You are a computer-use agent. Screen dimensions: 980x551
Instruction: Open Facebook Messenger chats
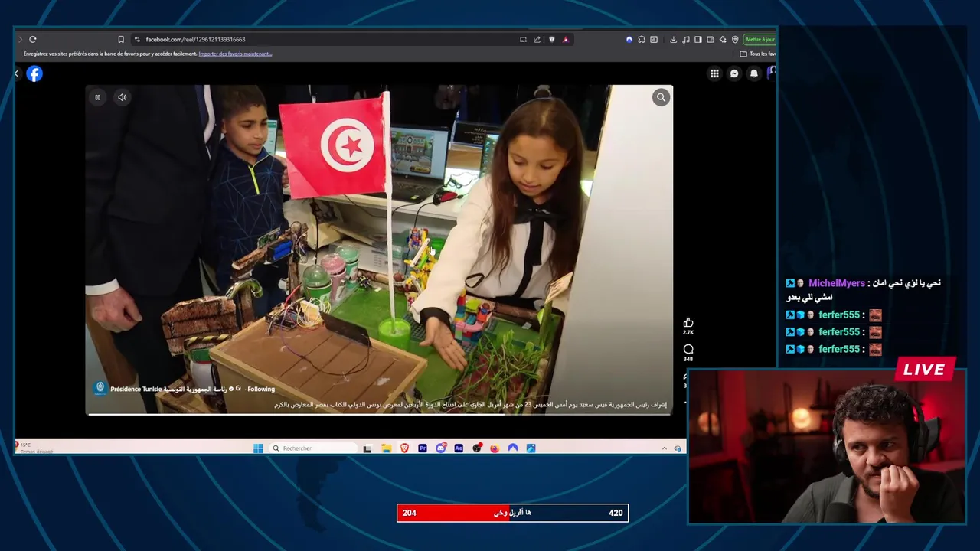pos(734,73)
